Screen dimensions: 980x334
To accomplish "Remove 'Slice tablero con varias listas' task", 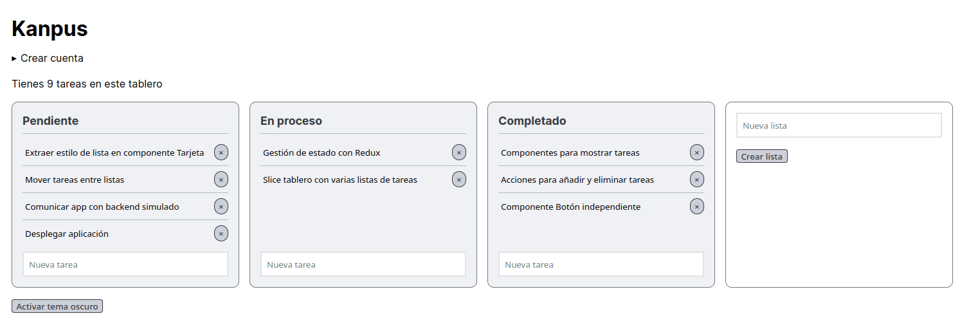I will (x=459, y=180).
